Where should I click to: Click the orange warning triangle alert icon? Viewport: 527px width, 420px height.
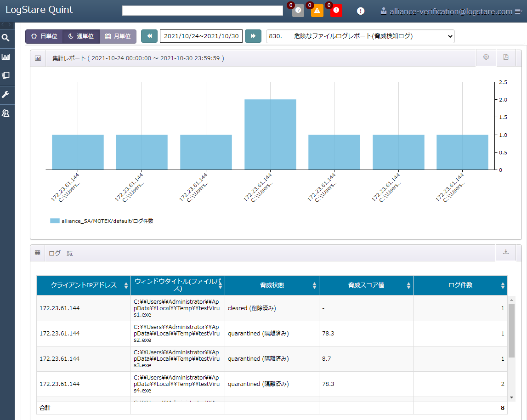point(317,11)
